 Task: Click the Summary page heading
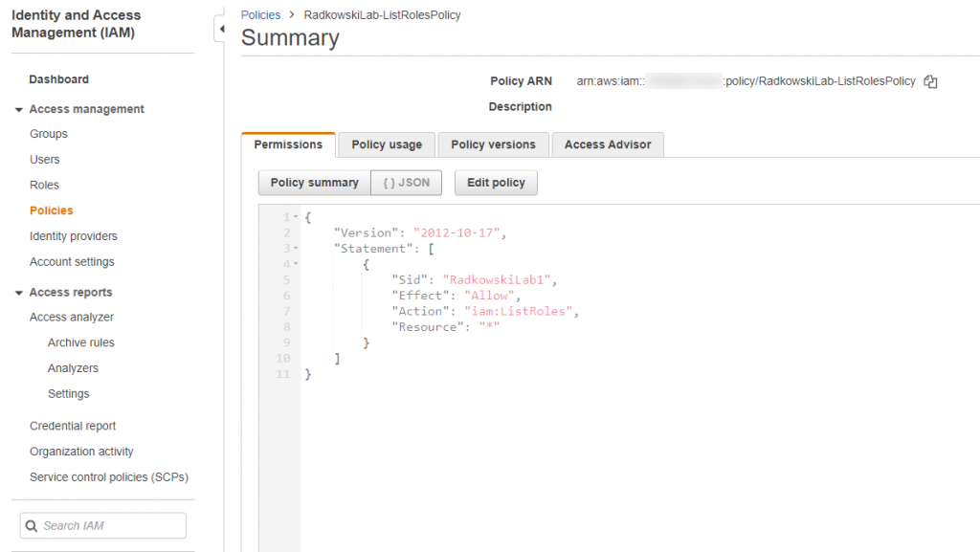point(290,38)
